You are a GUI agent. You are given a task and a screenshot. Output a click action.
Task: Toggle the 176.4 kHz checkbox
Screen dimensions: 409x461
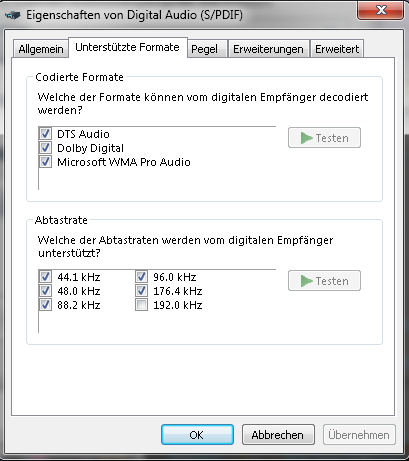pos(141,291)
